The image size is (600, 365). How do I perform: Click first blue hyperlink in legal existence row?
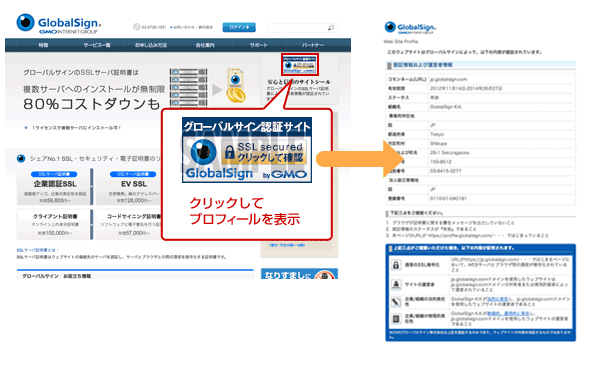497,299
